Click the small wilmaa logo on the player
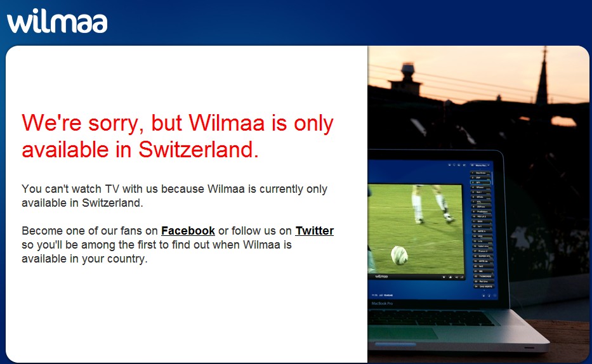 [x=381, y=276]
